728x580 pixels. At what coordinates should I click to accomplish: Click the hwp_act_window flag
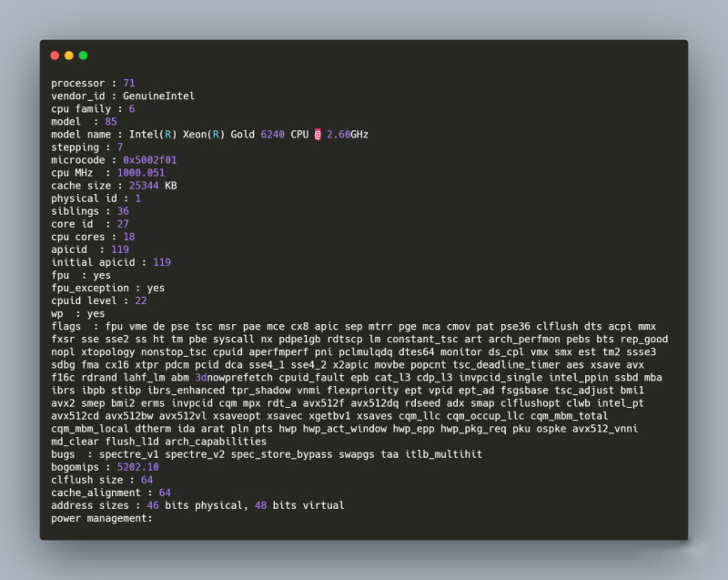345,429
